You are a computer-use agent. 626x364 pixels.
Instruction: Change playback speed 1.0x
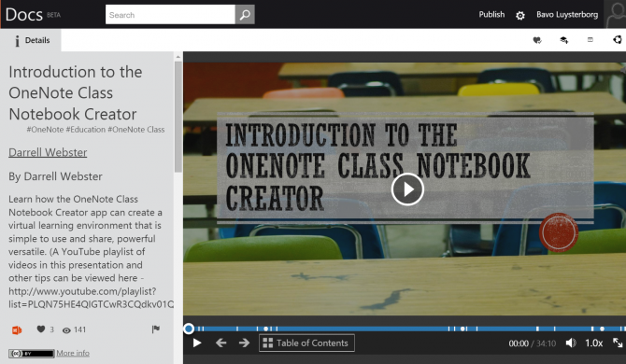click(593, 343)
